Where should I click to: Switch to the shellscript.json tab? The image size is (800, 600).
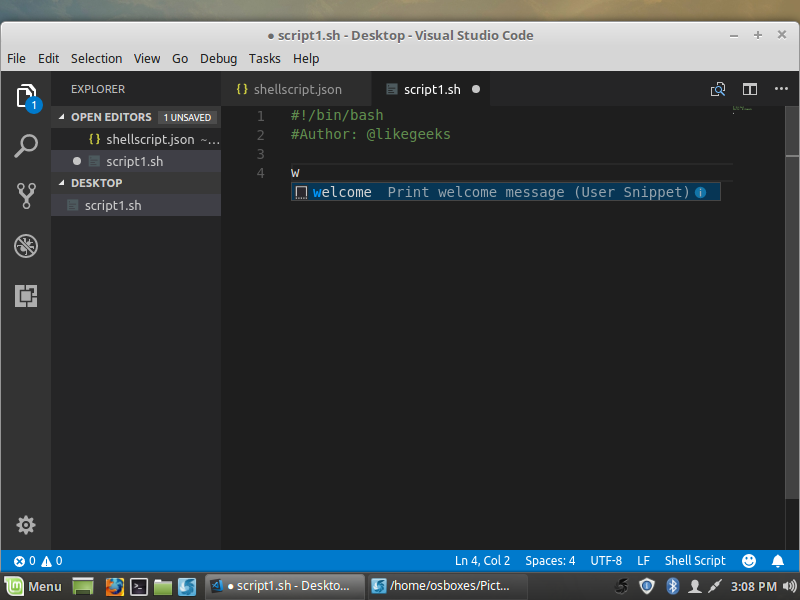289,89
